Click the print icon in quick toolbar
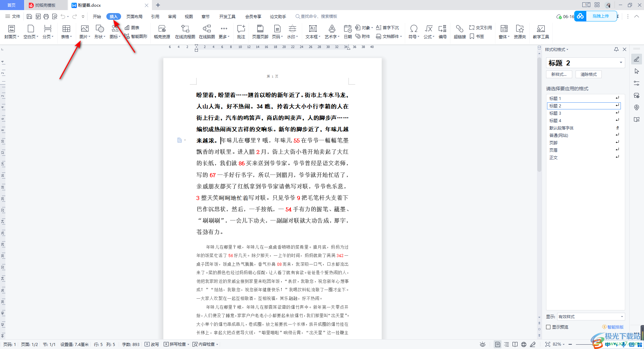 [46, 16]
